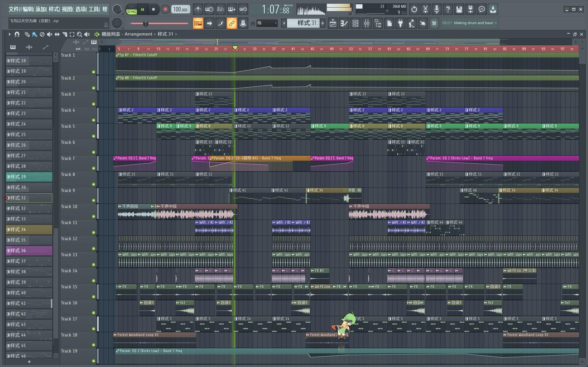Click the one-click audio recording microphone
The width and height of the screenshot is (588, 367).
coord(437,9)
